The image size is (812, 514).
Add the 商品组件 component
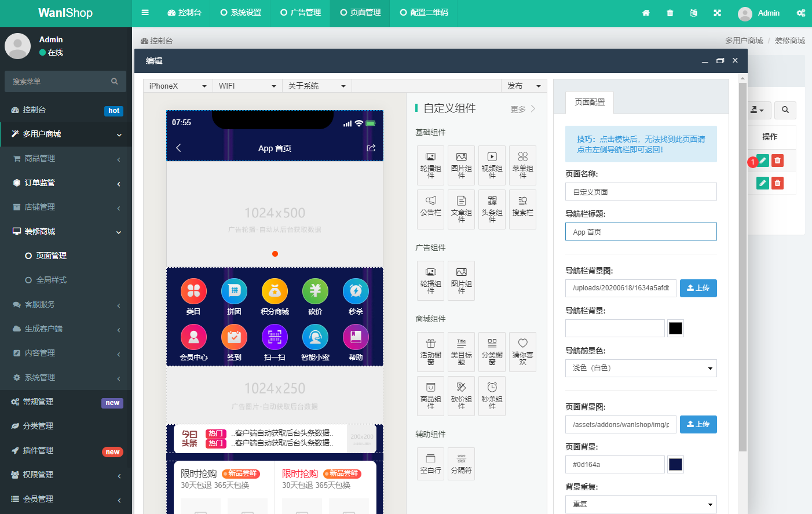click(x=430, y=396)
